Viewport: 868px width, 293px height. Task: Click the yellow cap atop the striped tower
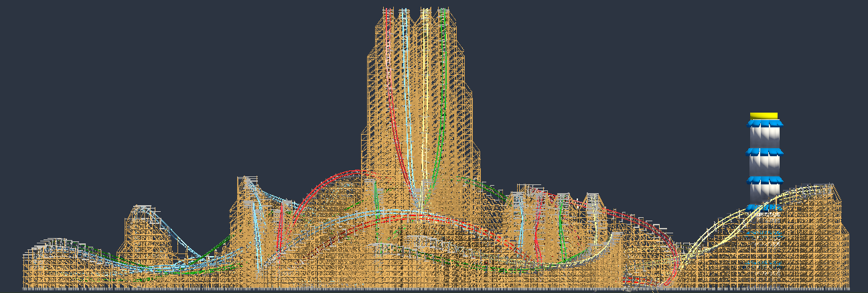(x=764, y=116)
